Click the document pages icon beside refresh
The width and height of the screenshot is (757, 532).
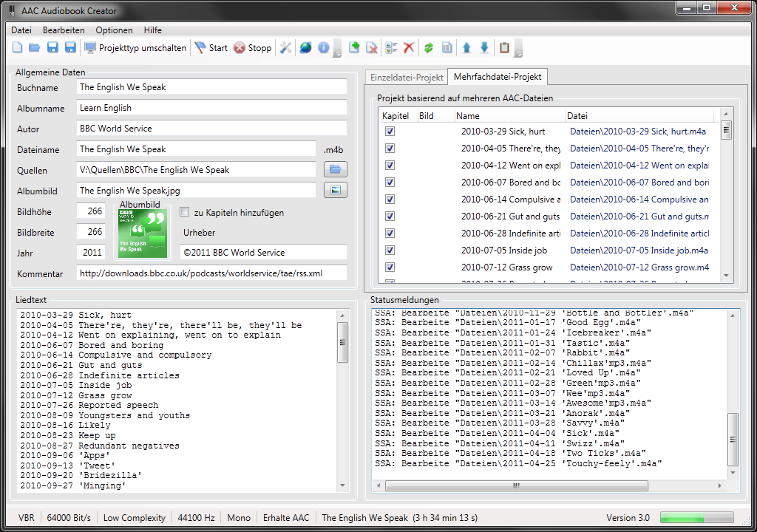click(x=447, y=48)
